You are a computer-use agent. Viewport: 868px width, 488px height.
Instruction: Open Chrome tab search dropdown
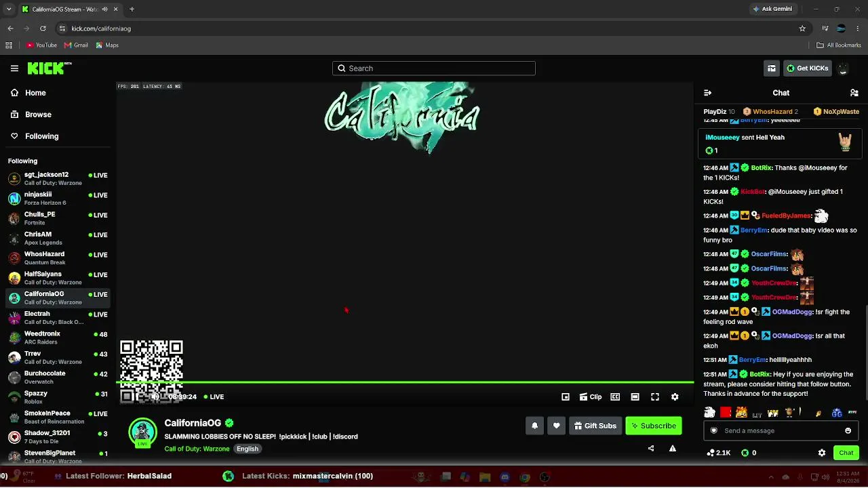click(x=9, y=9)
